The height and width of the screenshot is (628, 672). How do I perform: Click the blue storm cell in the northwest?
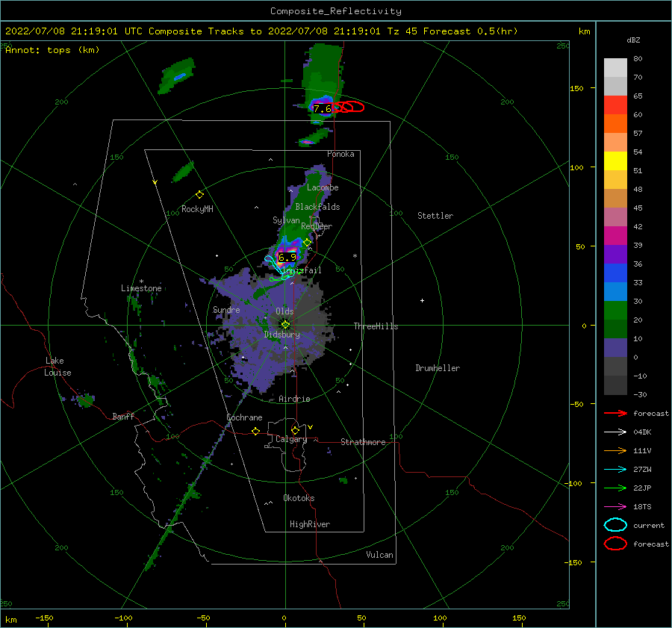pyautogui.click(x=179, y=77)
